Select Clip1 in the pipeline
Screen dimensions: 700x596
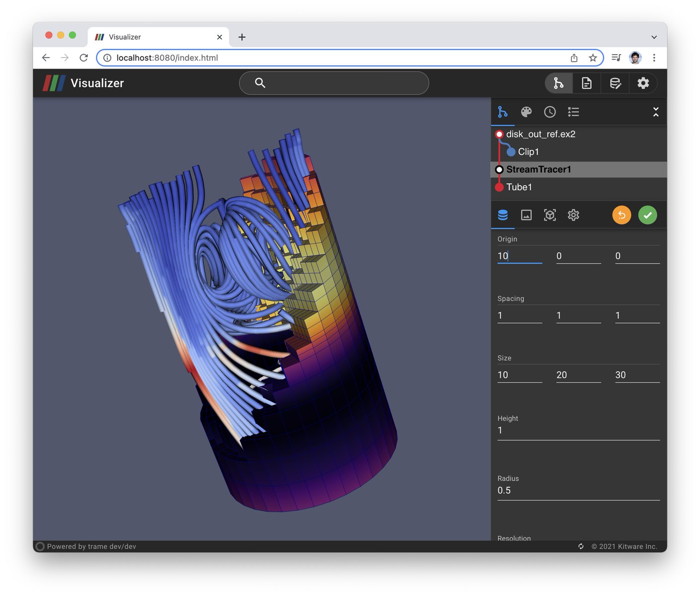528,151
